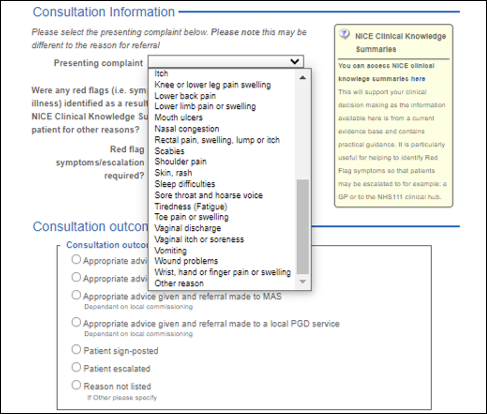Select Scabies in complaint list
The image size is (487, 414).
[x=169, y=151]
